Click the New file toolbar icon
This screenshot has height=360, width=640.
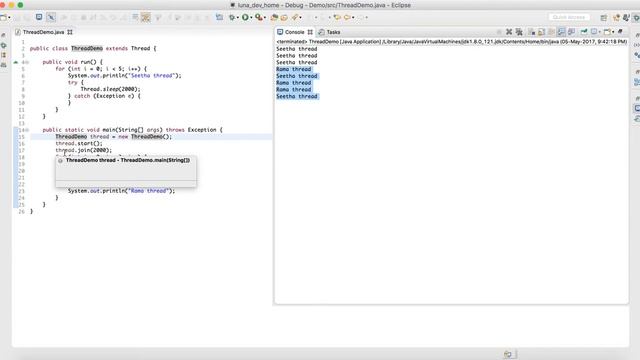(3, 17)
